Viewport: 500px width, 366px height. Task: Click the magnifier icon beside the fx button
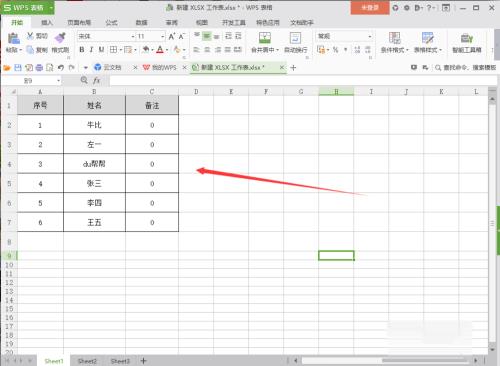(x=84, y=80)
